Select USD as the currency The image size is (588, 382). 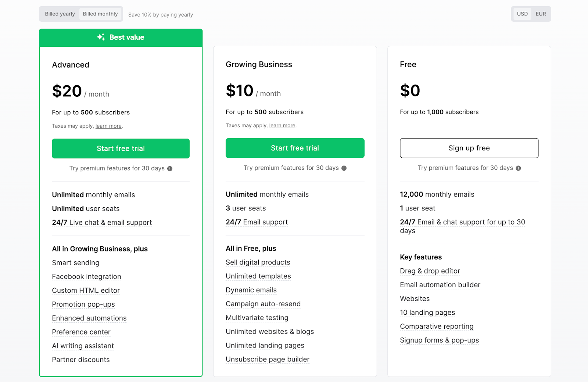pos(522,14)
